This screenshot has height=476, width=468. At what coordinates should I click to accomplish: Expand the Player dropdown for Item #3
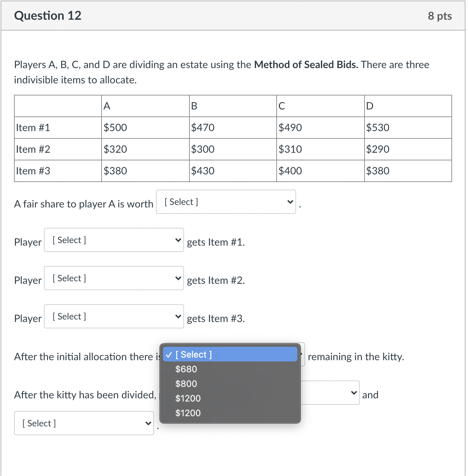point(114,316)
